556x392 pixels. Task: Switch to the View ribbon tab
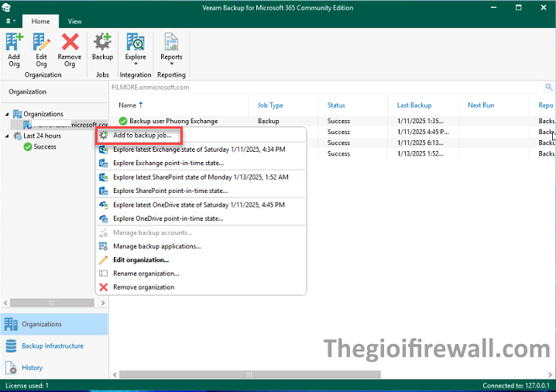[74, 21]
